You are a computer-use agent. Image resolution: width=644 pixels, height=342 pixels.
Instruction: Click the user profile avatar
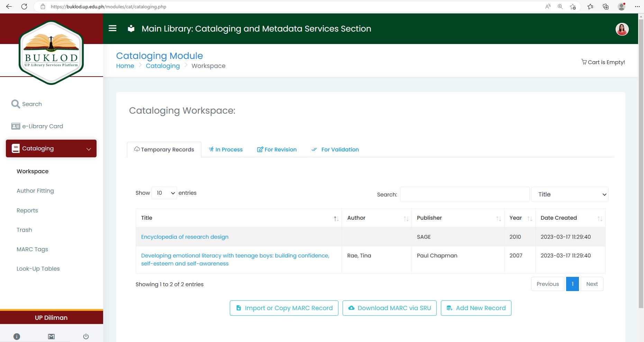tap(622, 29)
